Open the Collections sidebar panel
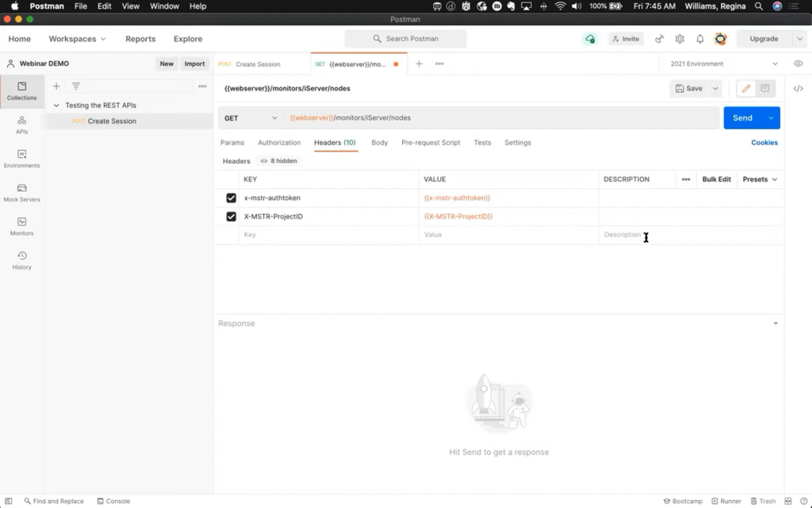Image resolution: width=812 pixels, height=508 pixels. [x=21, y=90]
